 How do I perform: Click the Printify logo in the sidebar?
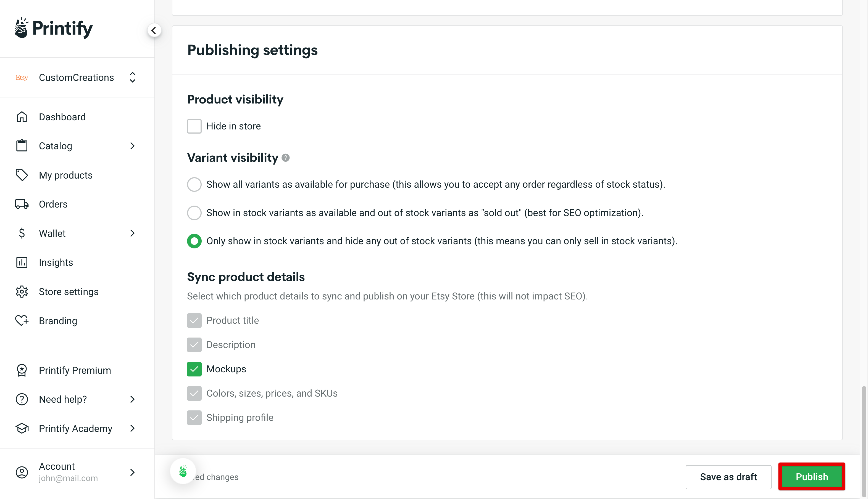pyautogui.click(x=54, y=28)
